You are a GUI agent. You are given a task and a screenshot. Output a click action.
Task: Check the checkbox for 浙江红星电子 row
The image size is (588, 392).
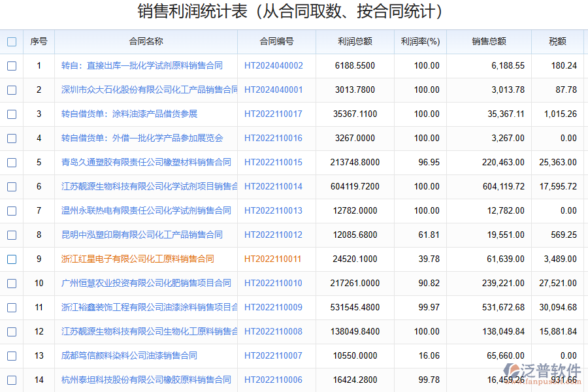tap(11, 259)
